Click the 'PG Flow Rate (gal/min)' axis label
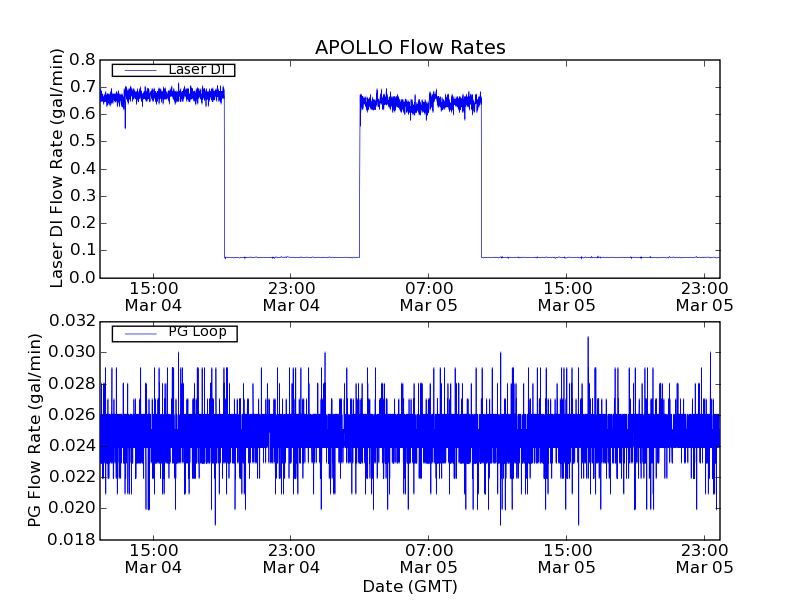This screenshot has height=600, width=800. click(x=34, y=430)
